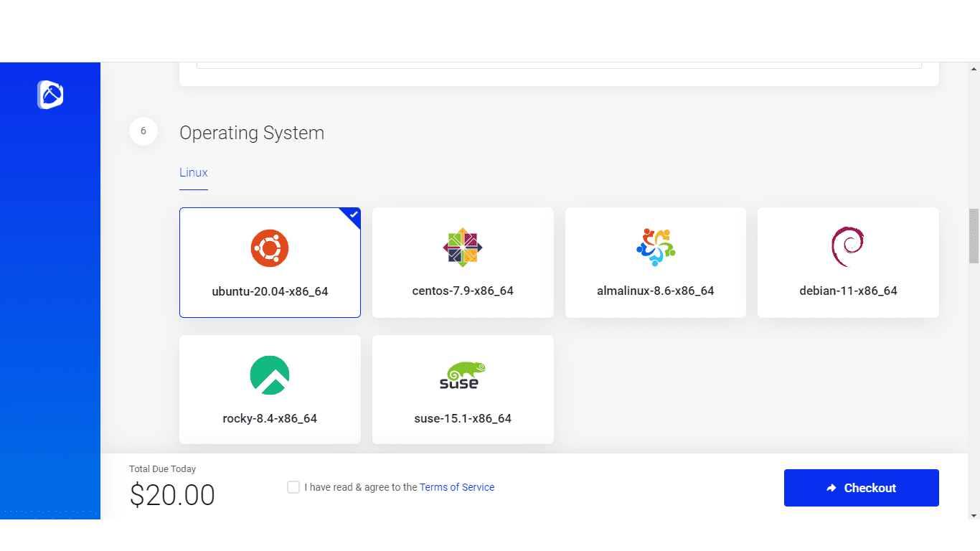Click the $20.00 total amount
This screenshot has height=551, width=980.
[172, 495]
